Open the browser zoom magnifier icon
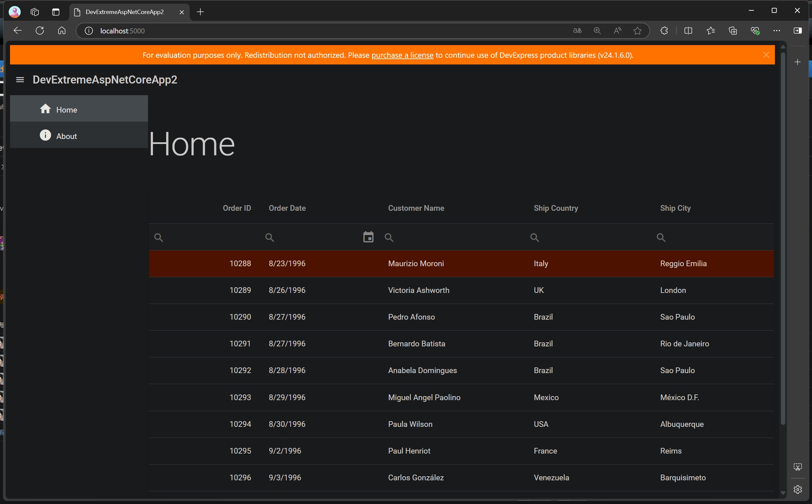The width and height of the screenshot is (812, 504). pyautogui.click(x=597, y=31)
